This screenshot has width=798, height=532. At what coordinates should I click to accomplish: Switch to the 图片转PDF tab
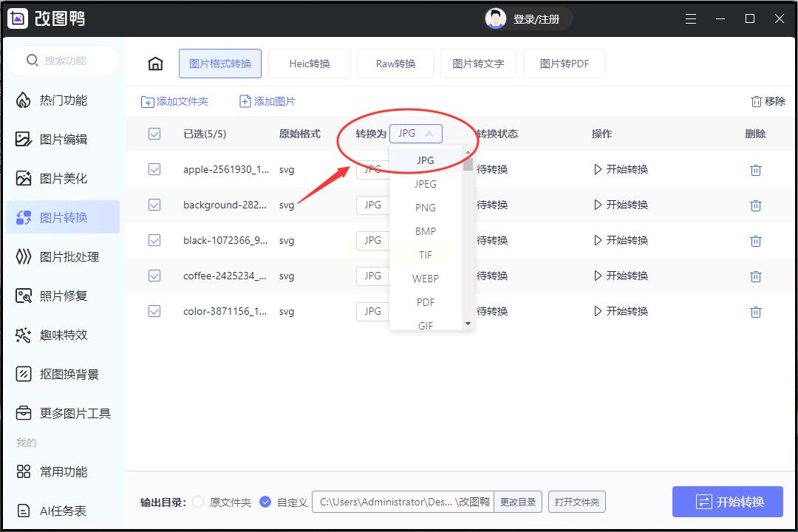[565, 64]
